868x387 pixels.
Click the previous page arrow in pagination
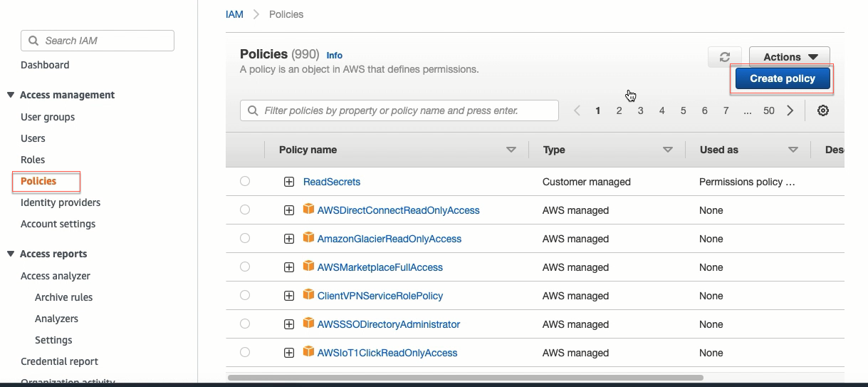577,110
